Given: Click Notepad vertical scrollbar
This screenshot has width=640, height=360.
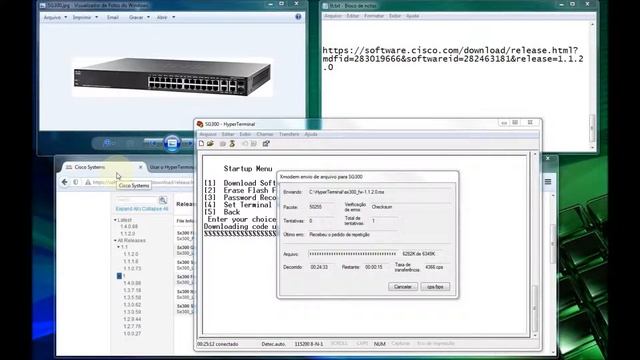Looking at the screenshot, I should (592, 86).
